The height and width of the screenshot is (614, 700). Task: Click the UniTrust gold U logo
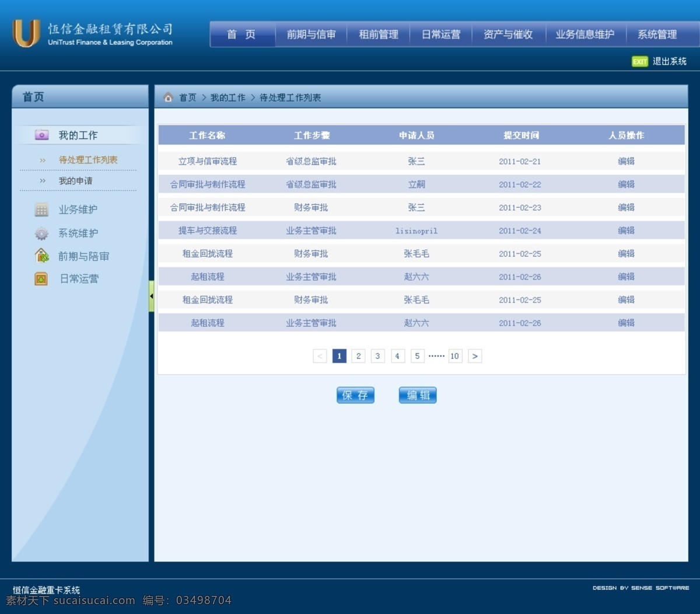point(26,33)
